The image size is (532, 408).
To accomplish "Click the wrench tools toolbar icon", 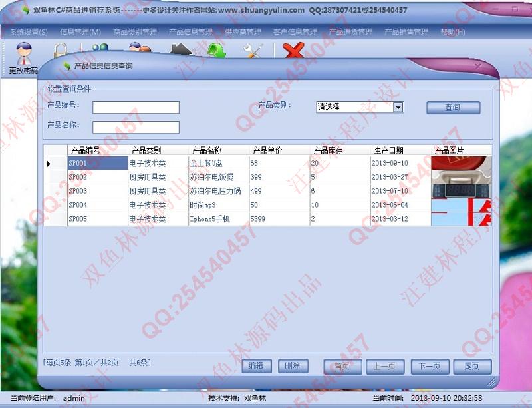I will (253, 51).
